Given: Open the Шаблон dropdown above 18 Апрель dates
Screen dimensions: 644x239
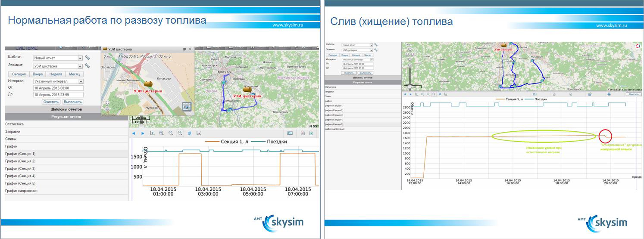Looking at the screenshot, I should pos(80,58).
